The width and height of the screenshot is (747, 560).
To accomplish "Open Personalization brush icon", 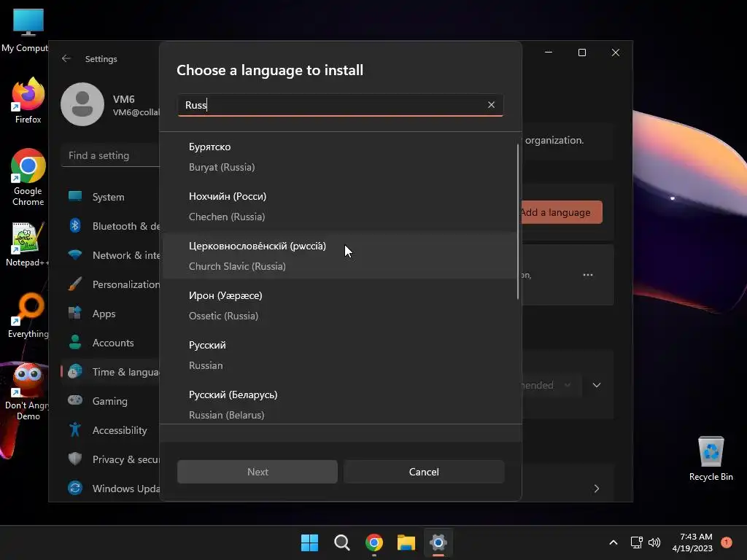I will pos(75,284).
